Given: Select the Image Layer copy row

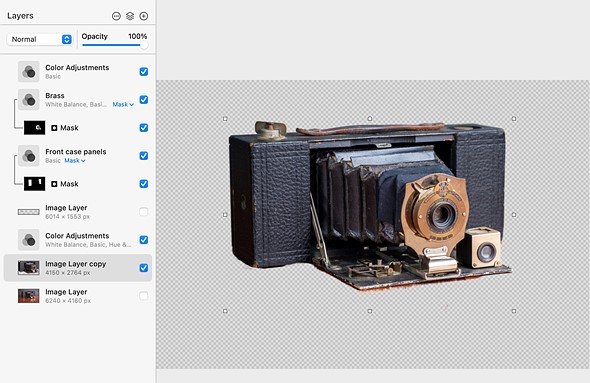Looking at the screenshot, I should coord(78,268).
